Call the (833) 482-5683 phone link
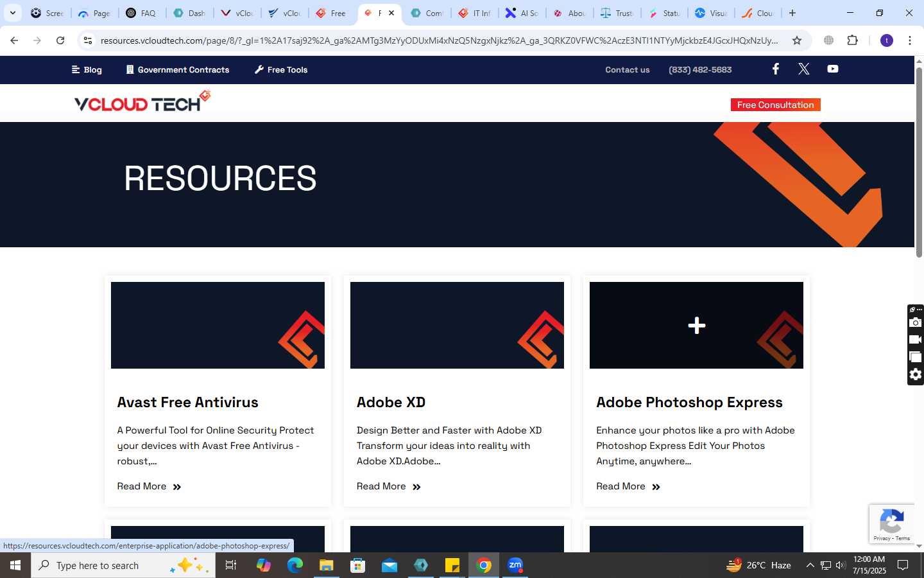924x578 pixels. coord(700,69)
